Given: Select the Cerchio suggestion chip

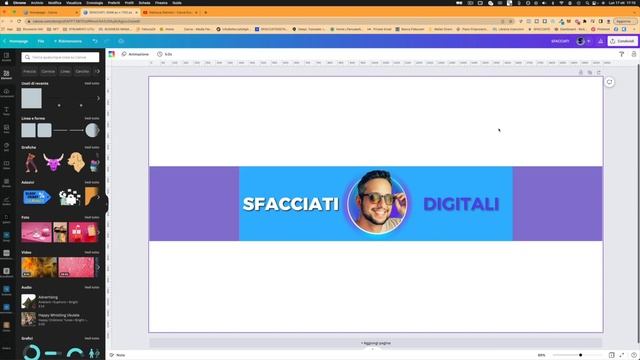Looking at the screenshot, I should (x=82, y=71).
